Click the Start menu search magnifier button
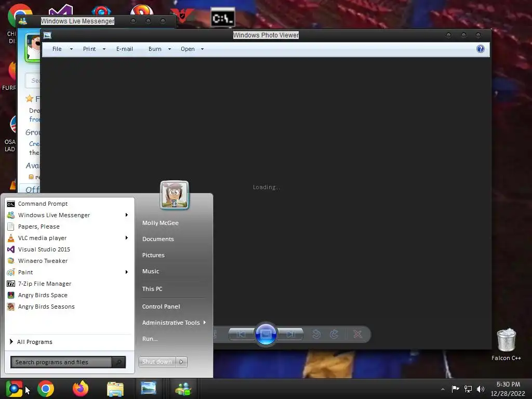This screenshot has width=532, height=399. pos(119,362)
